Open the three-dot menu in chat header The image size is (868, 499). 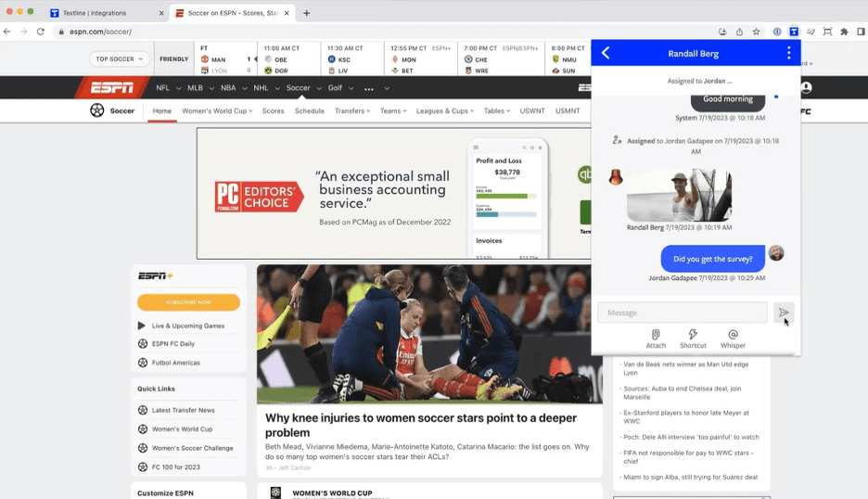(788, 53)
